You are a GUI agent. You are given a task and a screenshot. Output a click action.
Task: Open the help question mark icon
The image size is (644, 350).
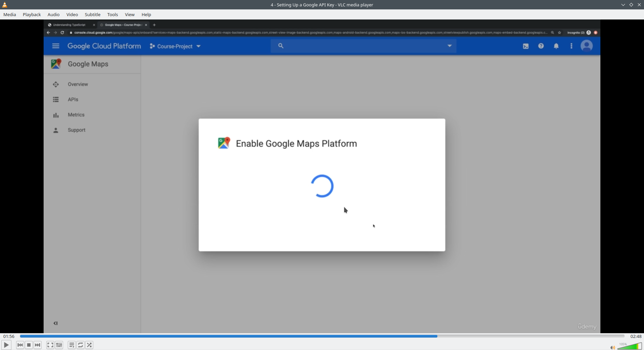click(x=541, y=46)
